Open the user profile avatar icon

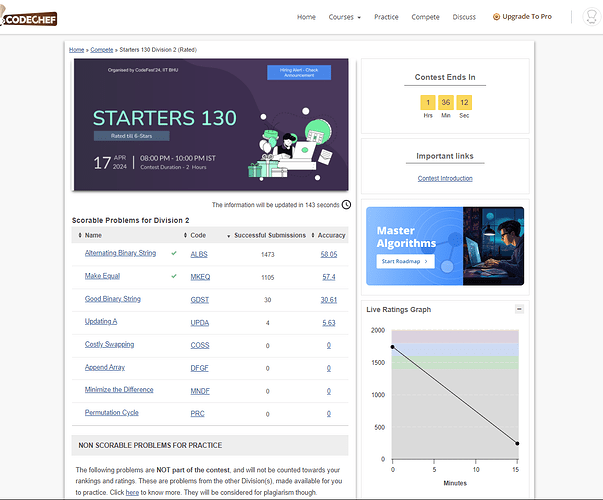(x=591, y=17)
